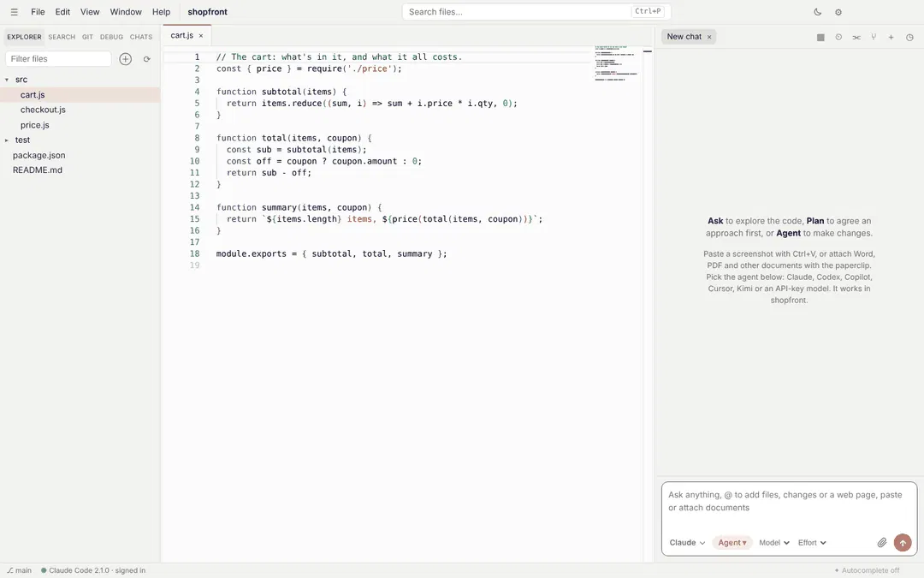The image size is (924, 578).
Task: Toggle Autocomplete off in the status bar
Action: pos(867,570)
